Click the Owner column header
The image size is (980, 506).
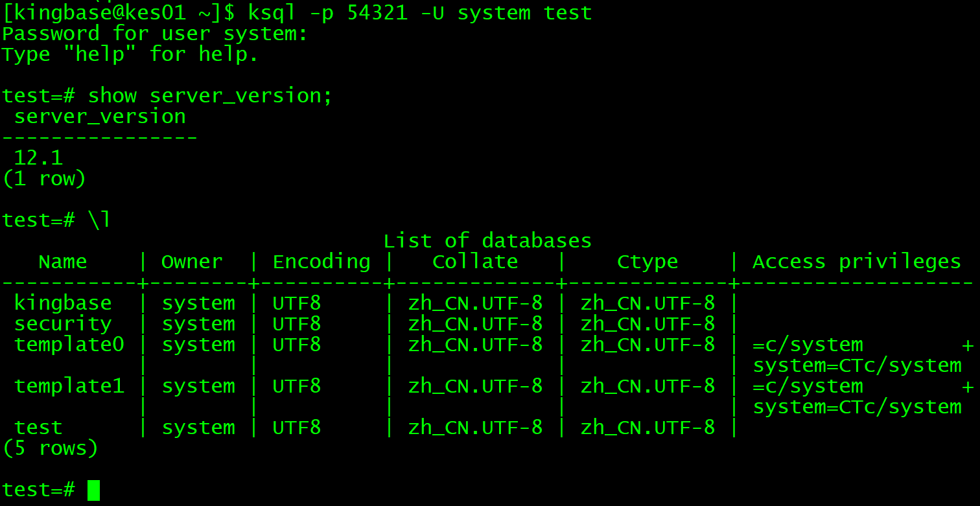[x=192, y=262]
